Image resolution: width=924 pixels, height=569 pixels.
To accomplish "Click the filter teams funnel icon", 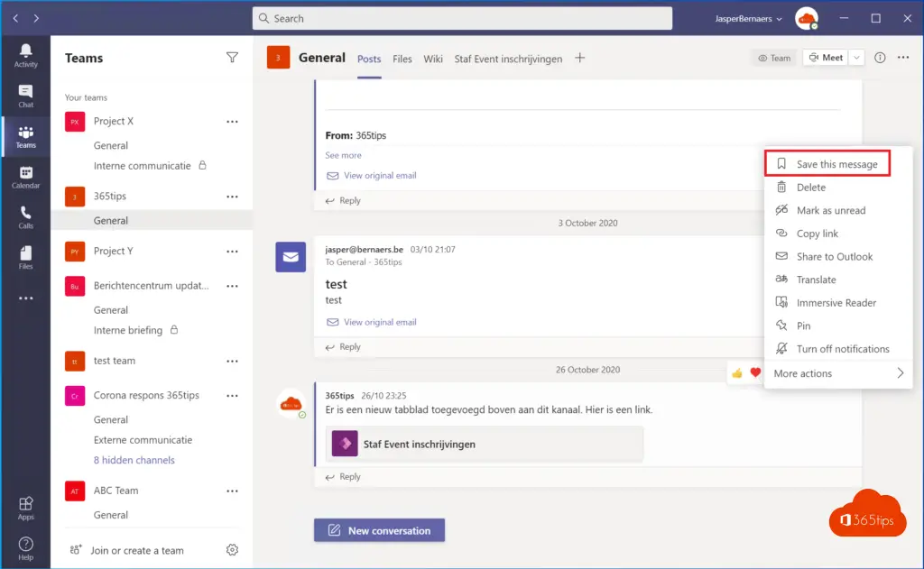I will tap(232, 58).
